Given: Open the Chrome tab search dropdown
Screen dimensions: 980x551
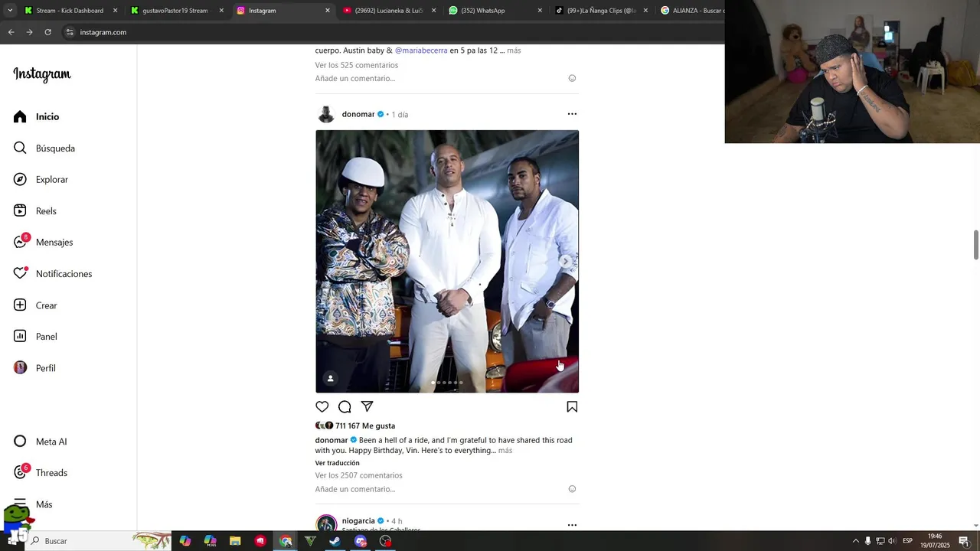Looking at the screenshot, I should point(9,11).
